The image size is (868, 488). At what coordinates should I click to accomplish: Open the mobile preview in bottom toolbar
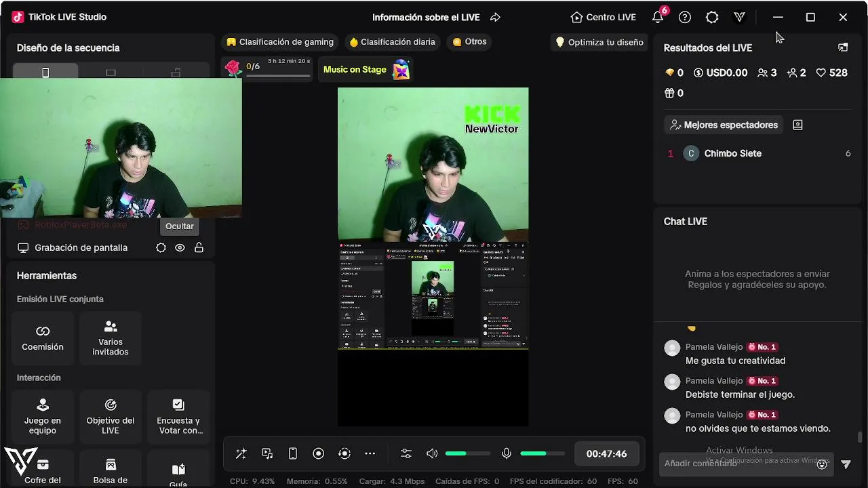click(293, 454)
